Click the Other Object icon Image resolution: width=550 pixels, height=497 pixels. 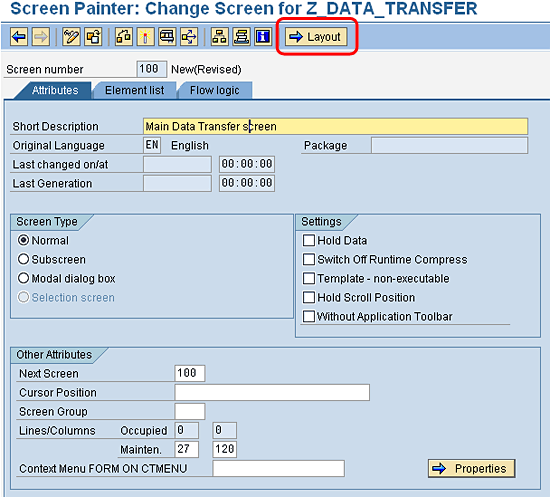93,37
